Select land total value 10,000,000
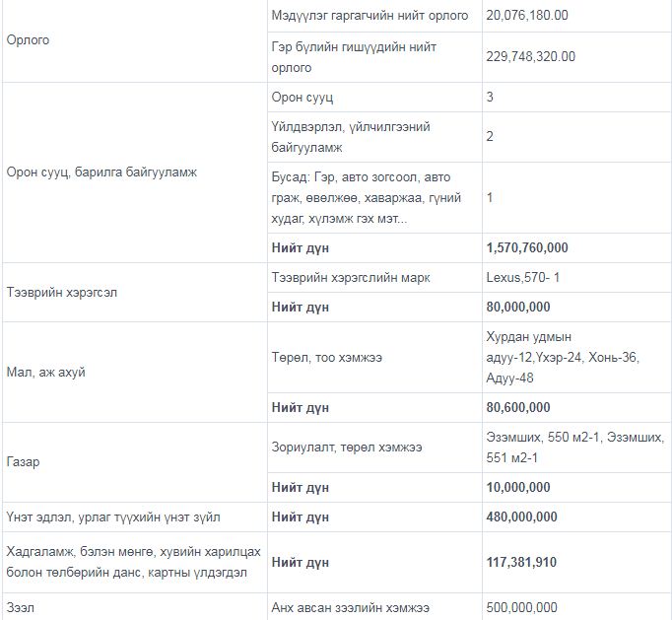 [x=517, y=487]
